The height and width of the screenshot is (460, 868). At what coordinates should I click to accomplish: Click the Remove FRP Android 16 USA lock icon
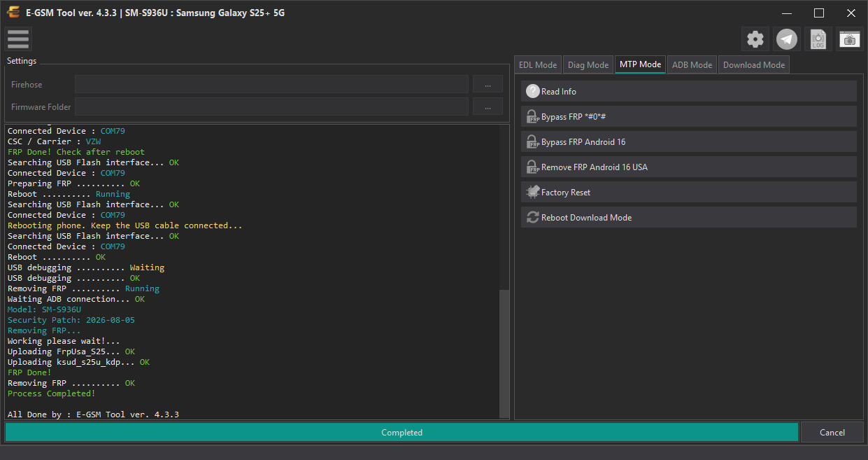[x=533, y=167]
